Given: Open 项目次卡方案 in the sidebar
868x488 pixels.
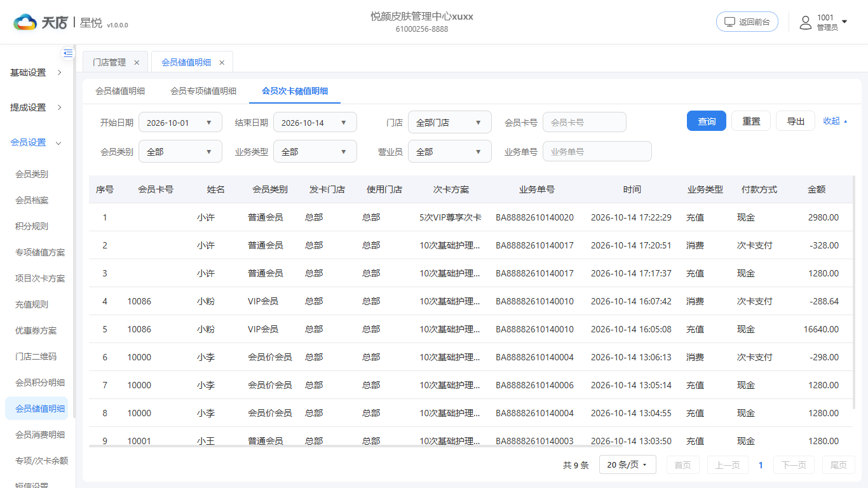Looking at the screenshot, I should tap(40, 278).
